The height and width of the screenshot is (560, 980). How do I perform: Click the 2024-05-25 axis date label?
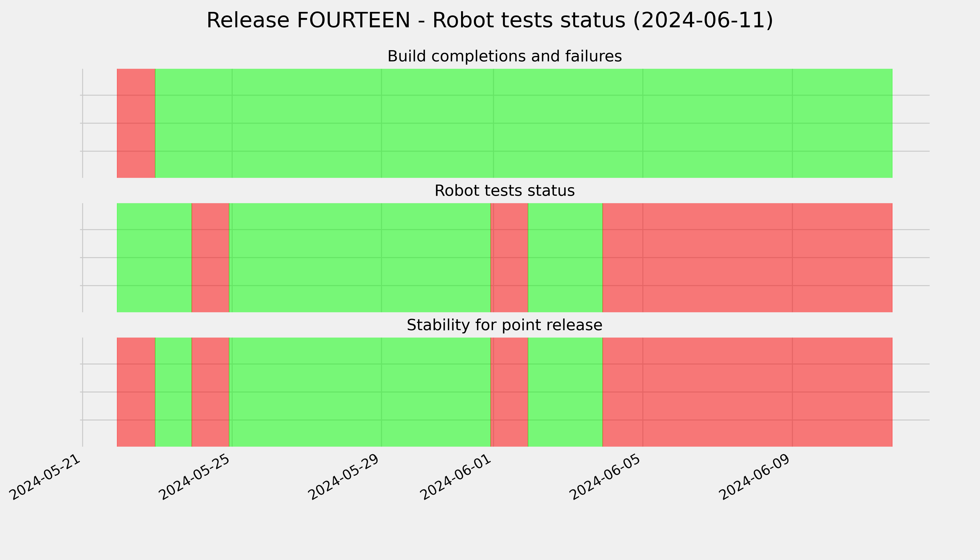(195, 476)
